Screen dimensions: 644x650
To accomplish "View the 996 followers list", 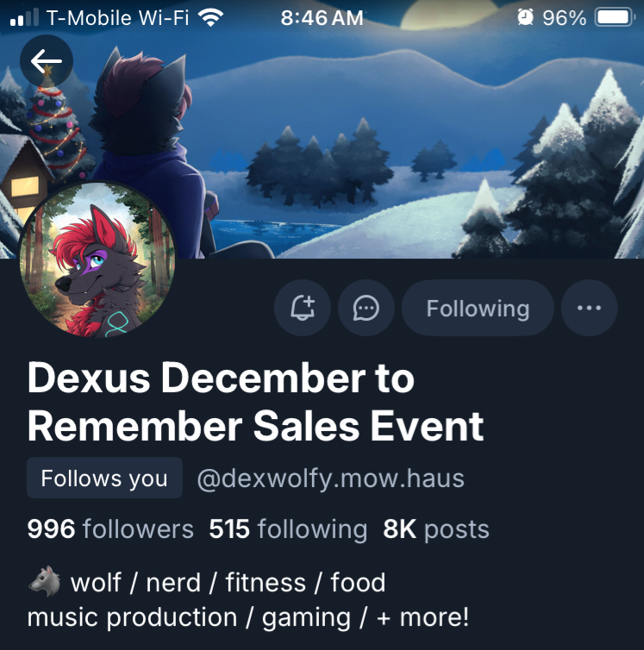I will pos(110,529).
